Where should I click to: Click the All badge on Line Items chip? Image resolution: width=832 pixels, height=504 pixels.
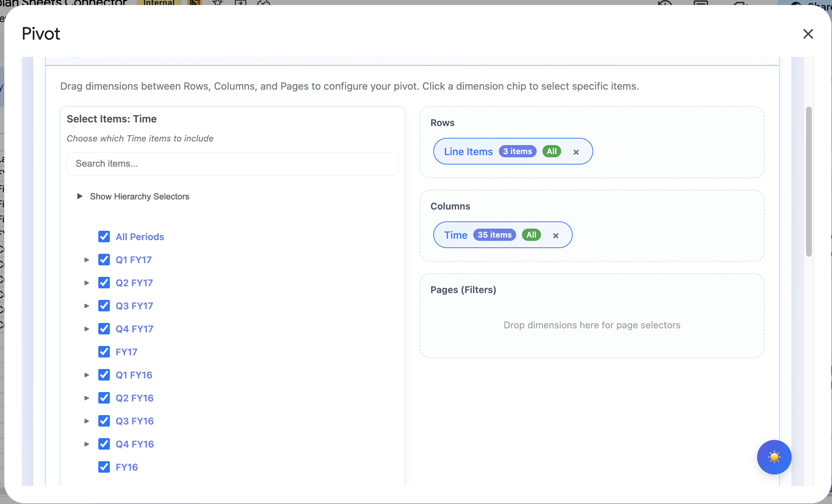[551, 151]
